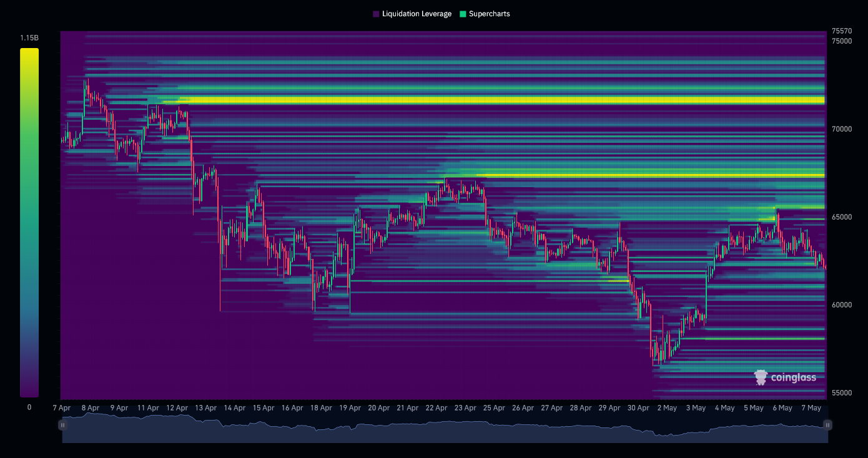
Task: Click the 12 Apr date axis label
Action: tap(177, 408)
